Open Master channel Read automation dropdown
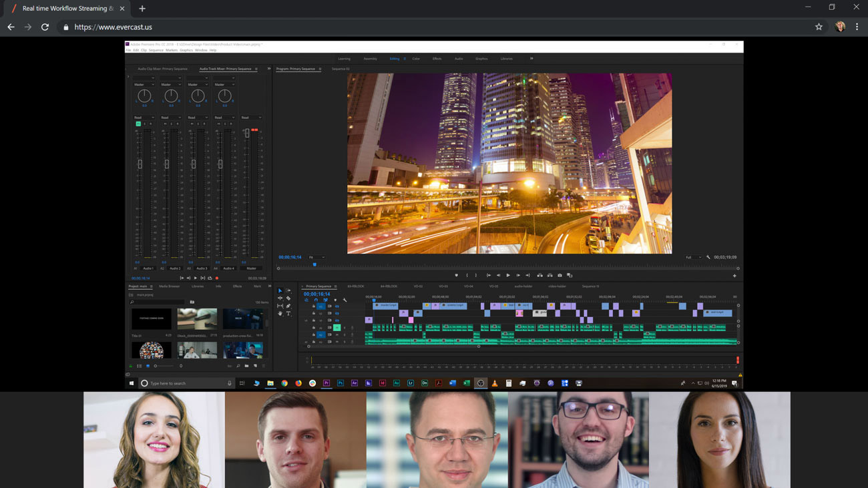This screenshot has width=868, height=488. click(x=251, y=117)
